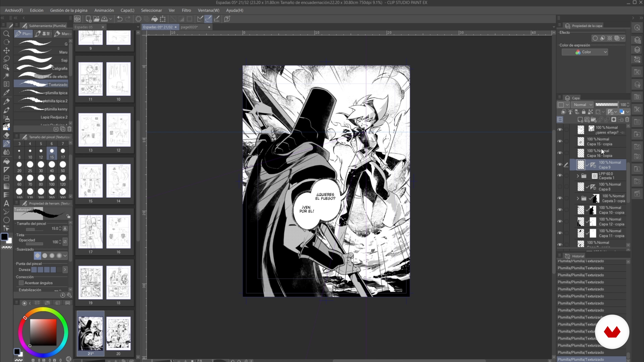The height and width of the screenshot is (362, 644).
Task: Select the Gradient tool
Action: [7, 187]
